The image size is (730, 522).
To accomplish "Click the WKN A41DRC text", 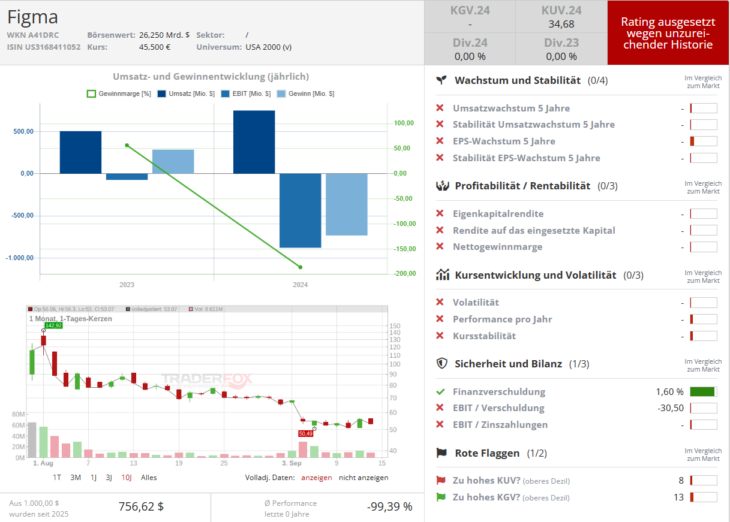I will point(33,35).
